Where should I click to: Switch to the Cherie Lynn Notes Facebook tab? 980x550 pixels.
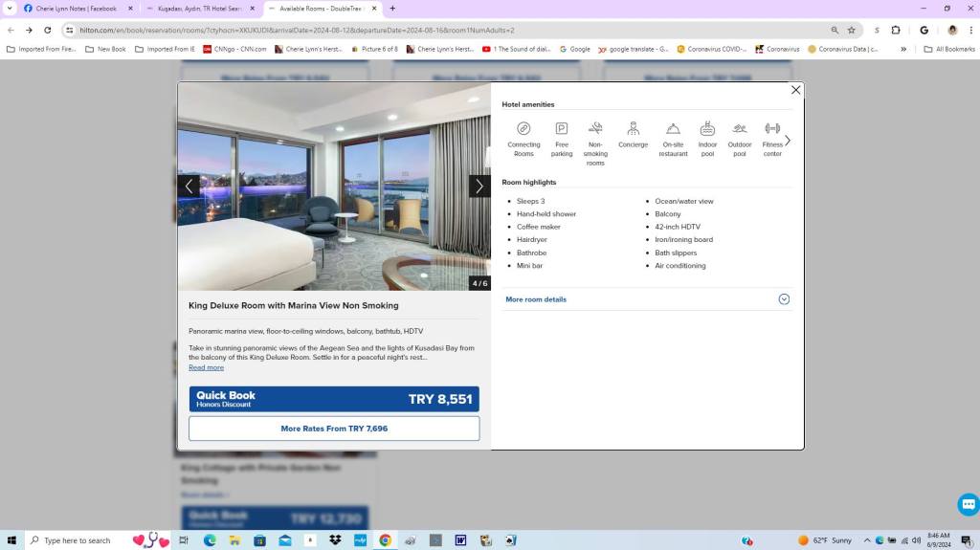[75, 9]
